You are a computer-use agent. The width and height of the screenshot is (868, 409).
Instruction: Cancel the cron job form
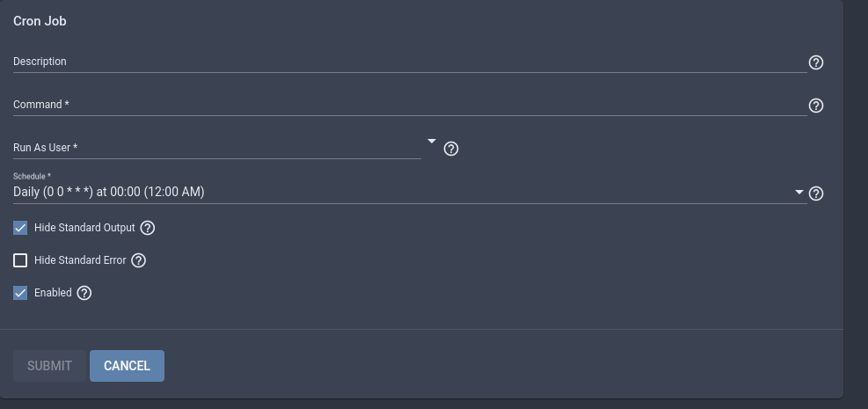click(127, 366)
